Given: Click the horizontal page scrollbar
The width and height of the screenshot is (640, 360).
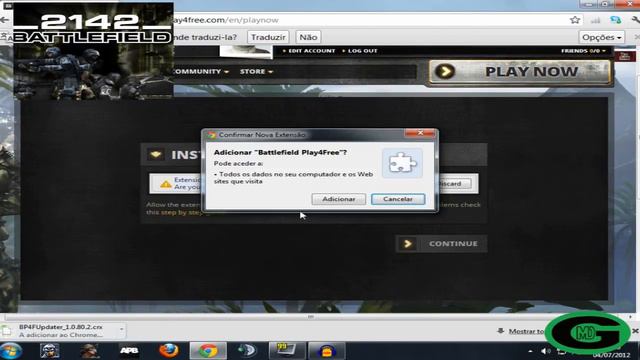Looking at the screenshot, I should [x=311, y=317].
